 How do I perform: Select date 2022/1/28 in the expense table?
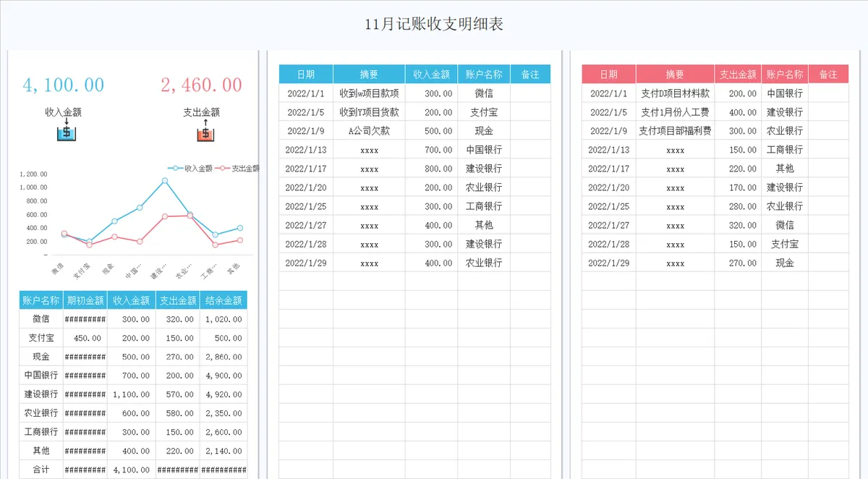pyautogui.click(x=609, y=244)
